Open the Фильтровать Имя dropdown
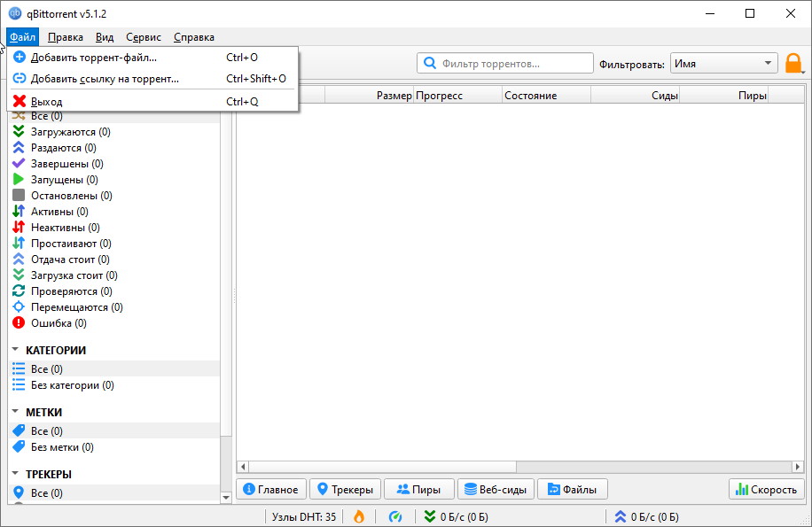Viewport: 812px width, 527px height. pyautogui.click(x=724, y=64)
